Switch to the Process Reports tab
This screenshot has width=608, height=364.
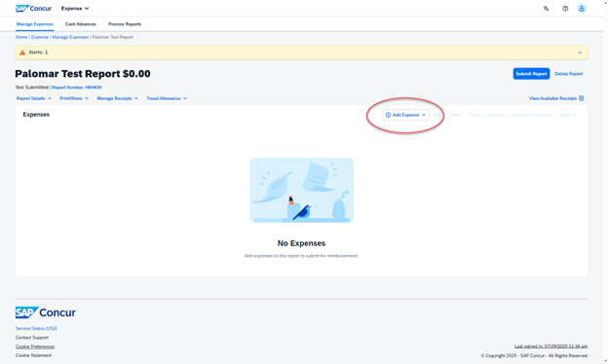pyautogui.click(x=125, y=24)
